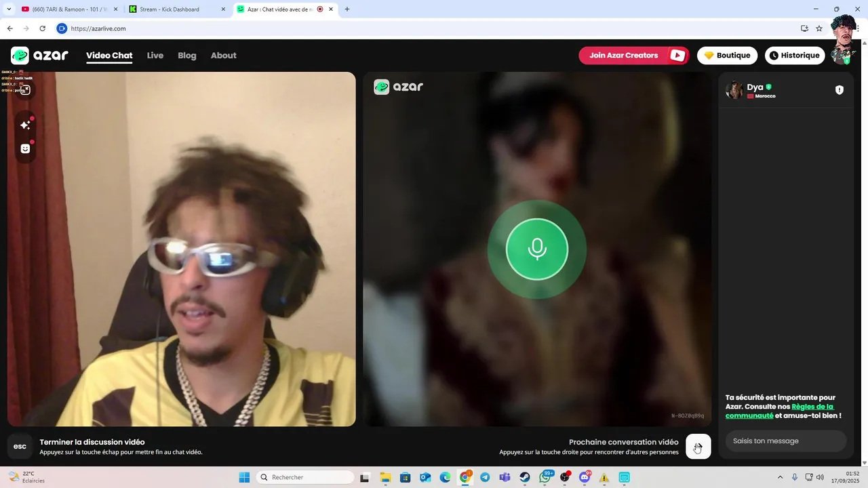Open volume control in system tray
The image size is (868, 488).
pos(820,477)
